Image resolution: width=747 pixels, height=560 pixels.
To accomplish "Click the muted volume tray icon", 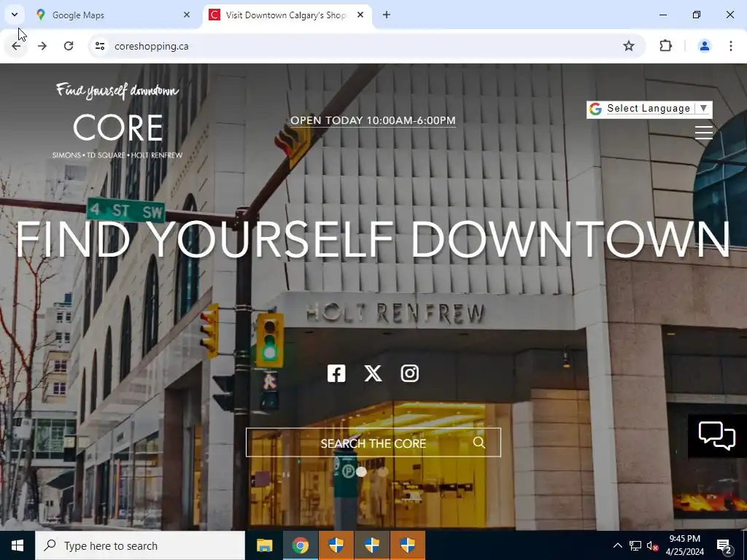I will 653,545.
